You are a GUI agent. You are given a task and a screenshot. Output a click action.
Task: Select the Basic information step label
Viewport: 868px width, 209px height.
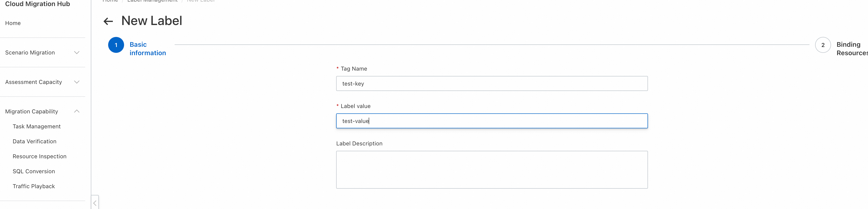pos(147,49)
